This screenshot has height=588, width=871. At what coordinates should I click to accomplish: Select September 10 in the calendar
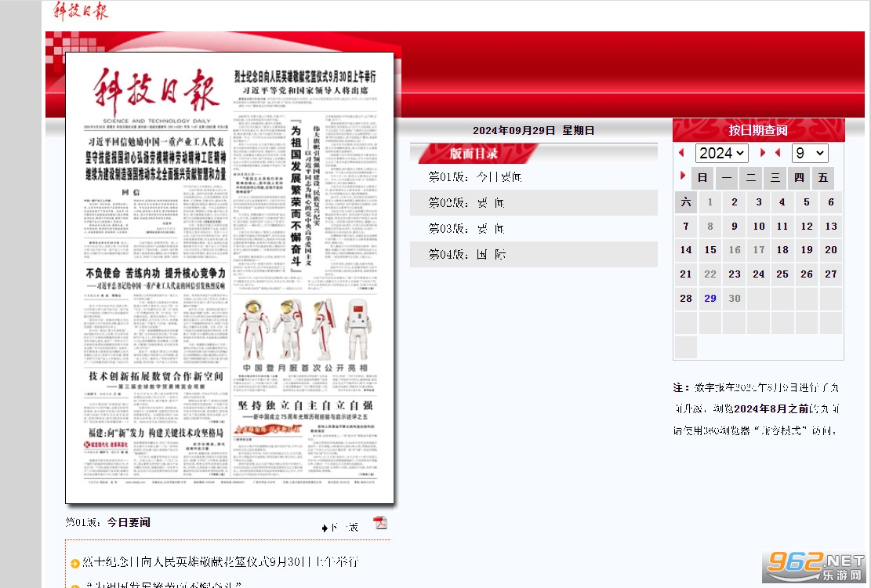[759, 226]
